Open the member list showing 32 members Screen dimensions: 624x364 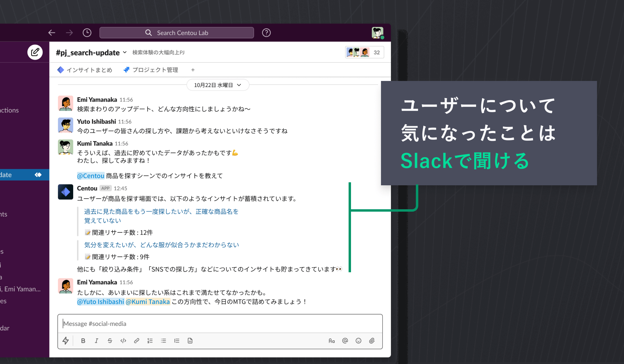[364, 52]
